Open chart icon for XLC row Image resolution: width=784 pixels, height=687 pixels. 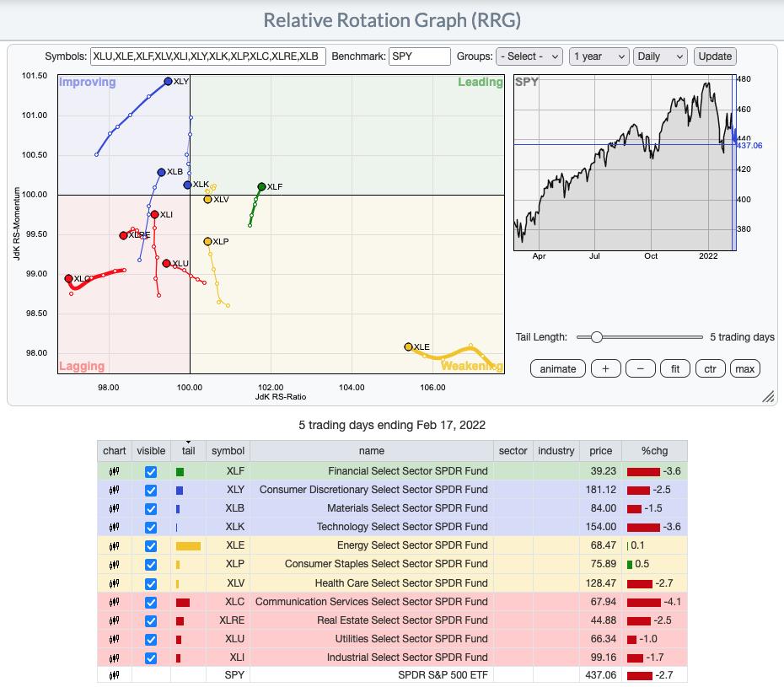[x=114, y=602]
